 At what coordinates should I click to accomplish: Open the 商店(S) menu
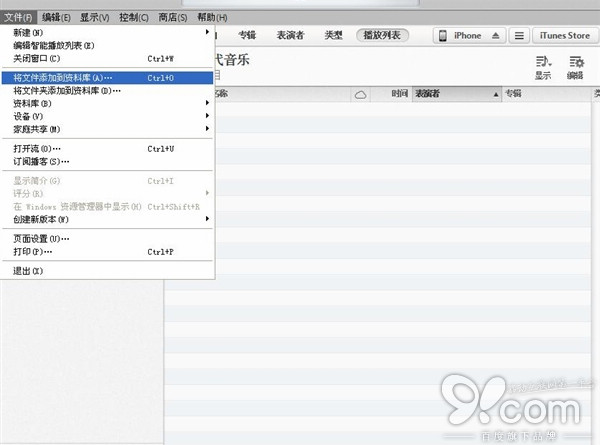[x=173, y=18]
